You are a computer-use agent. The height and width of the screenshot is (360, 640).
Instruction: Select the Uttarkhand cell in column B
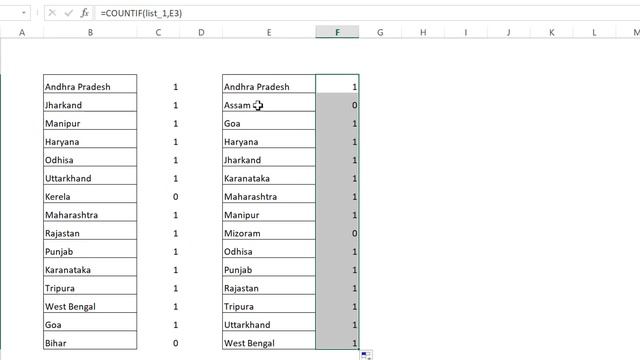[x=90, y=176]
